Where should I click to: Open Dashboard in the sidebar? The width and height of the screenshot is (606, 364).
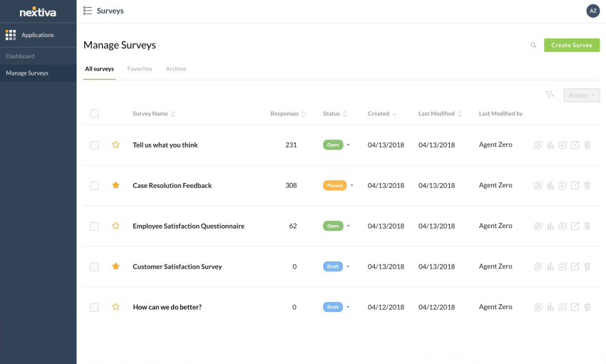click(20, 56)
